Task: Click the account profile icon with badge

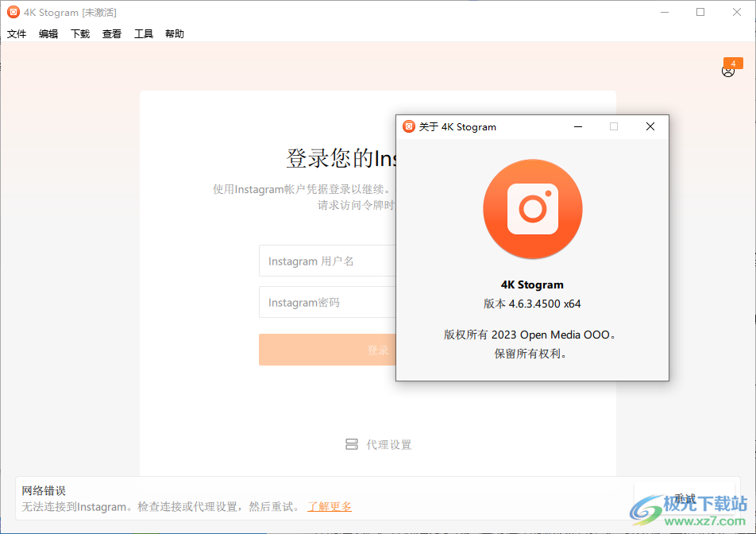Action: coord(728,72)
